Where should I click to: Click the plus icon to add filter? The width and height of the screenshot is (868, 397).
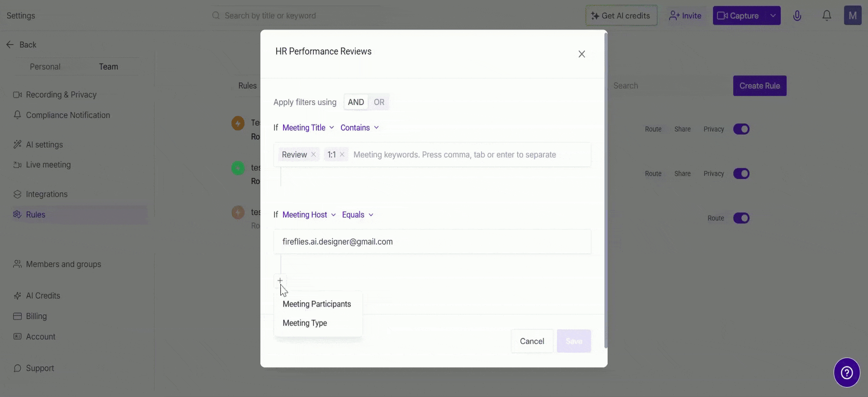click(x=280, y=281)
